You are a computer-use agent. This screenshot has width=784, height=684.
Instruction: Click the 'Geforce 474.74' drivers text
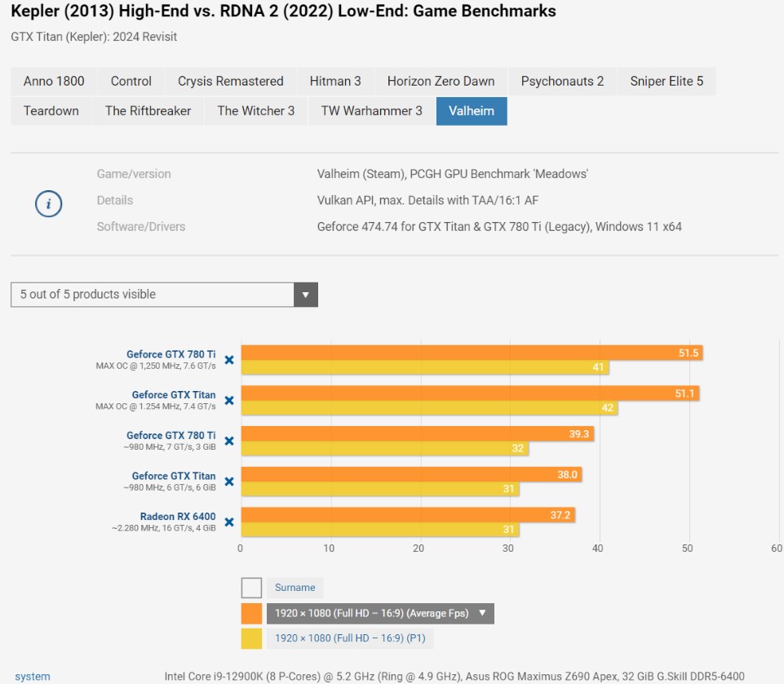pyautogui.click(x=499, y=227)
